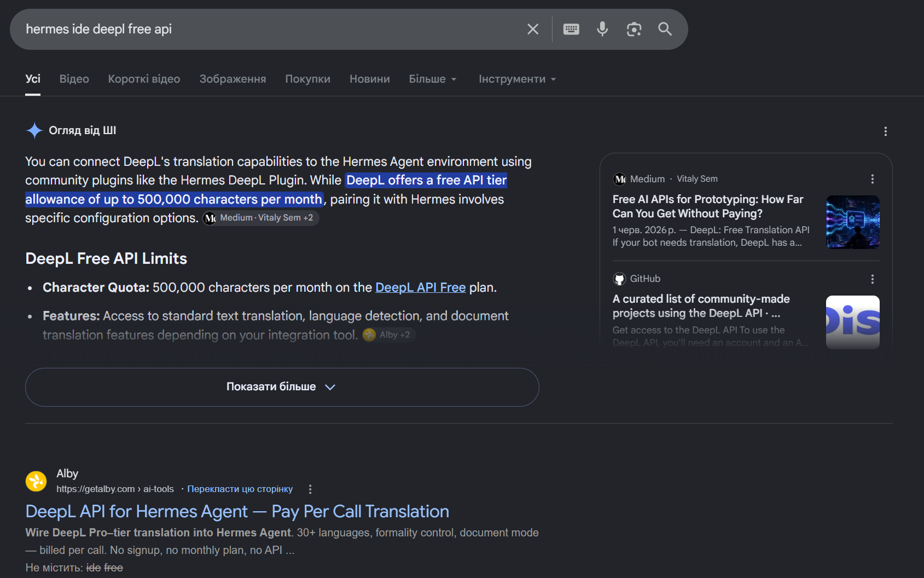Click the Medium article thumbnail image
The image size is (924, 578).
[853, 222]
